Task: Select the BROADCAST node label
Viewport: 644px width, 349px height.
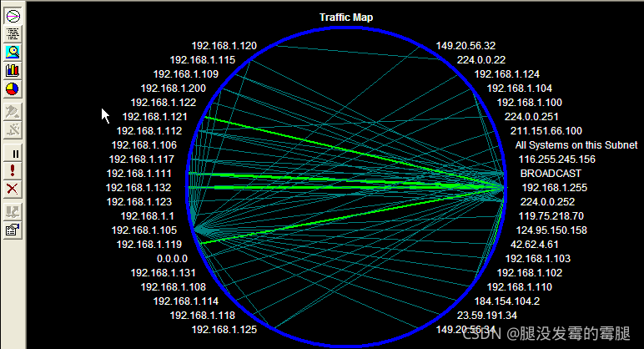Action: pos(551,174)
